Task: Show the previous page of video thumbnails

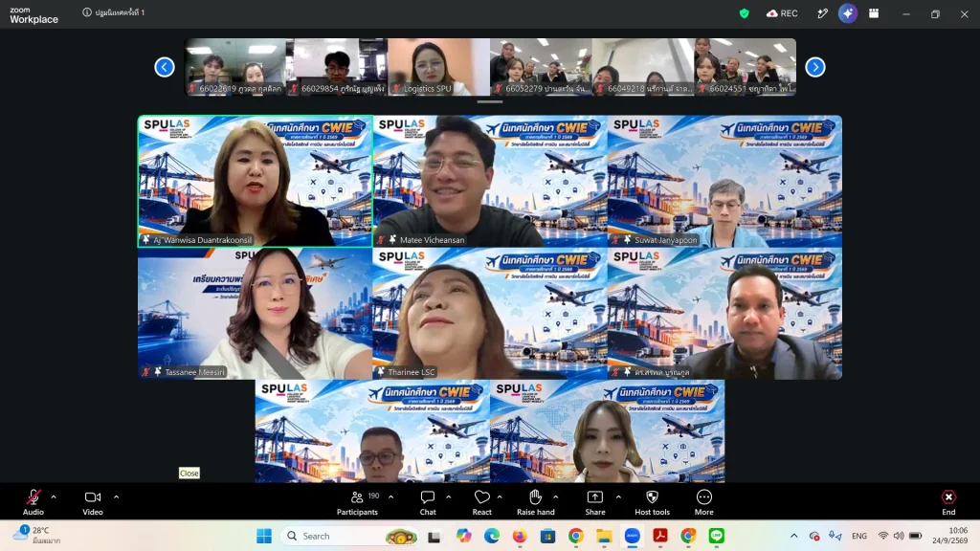Action: [x=165, y=67]
